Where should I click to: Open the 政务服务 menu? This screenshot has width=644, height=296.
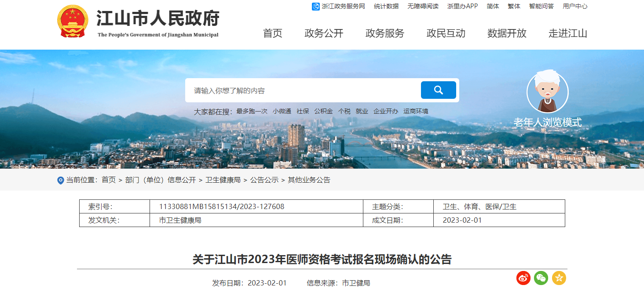(385, 33)
